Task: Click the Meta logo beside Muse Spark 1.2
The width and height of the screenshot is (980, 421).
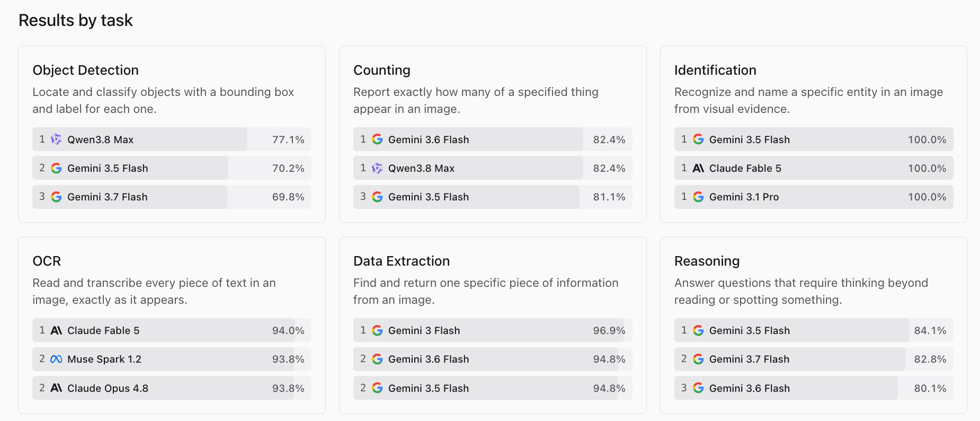Action: coord(56,359)
